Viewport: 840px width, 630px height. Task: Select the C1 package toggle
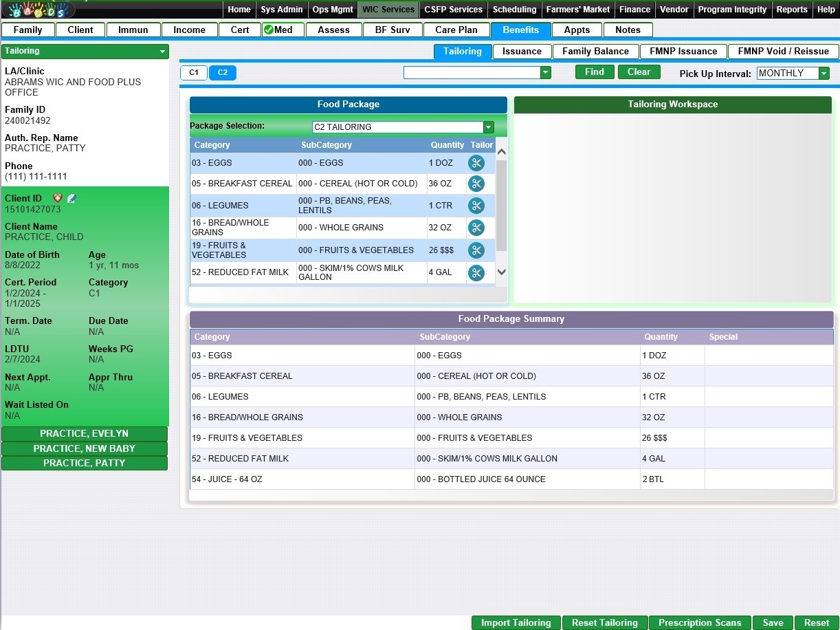coord(194,73)
